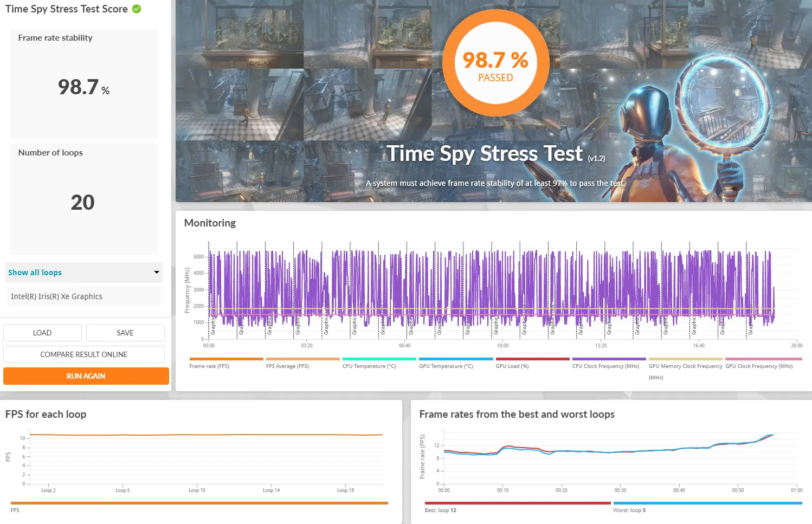Click COMPARE RESULT ONLINE button
Screen dimensions: 812x524
pyautogui.click(x=84, y=354)
